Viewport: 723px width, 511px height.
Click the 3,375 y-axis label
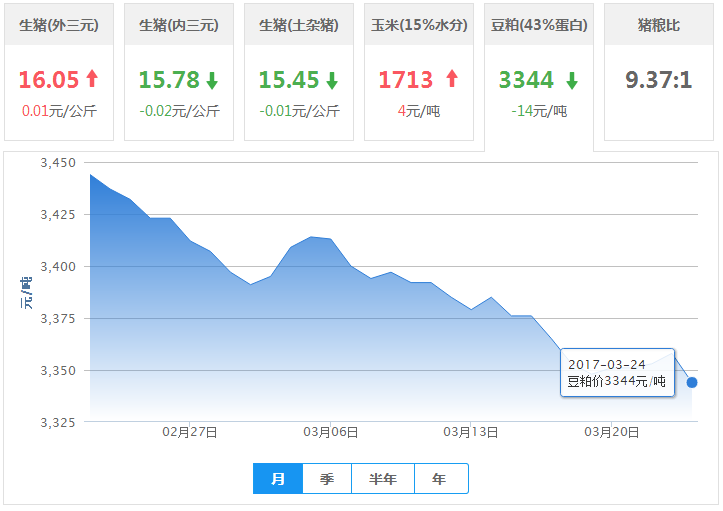pyautogui.click(x=58, y=319)
